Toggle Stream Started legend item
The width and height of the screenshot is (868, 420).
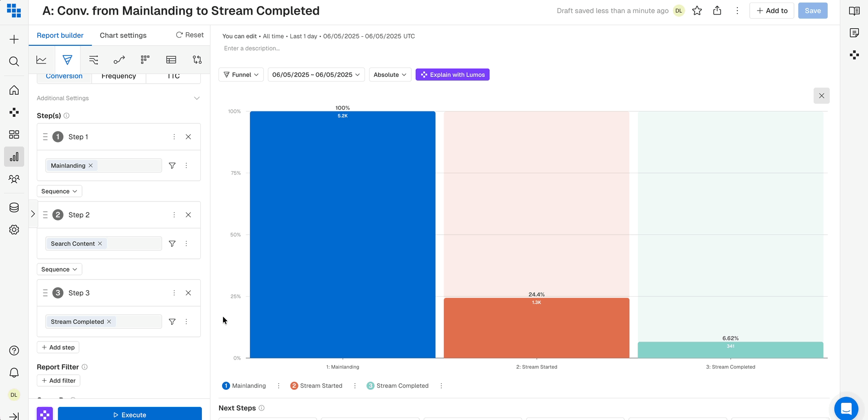[316, 386]
